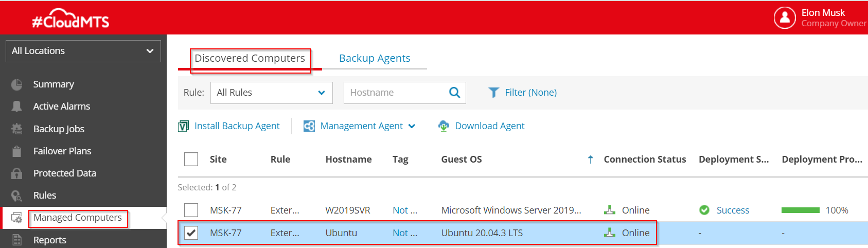This screenshot has width=868, height=248.
Task: Click the Backup Jobs gear icon
Action: point(17,129)
